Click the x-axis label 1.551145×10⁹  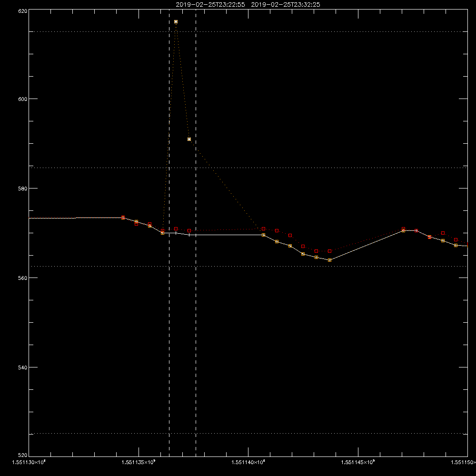pos(358,462)
